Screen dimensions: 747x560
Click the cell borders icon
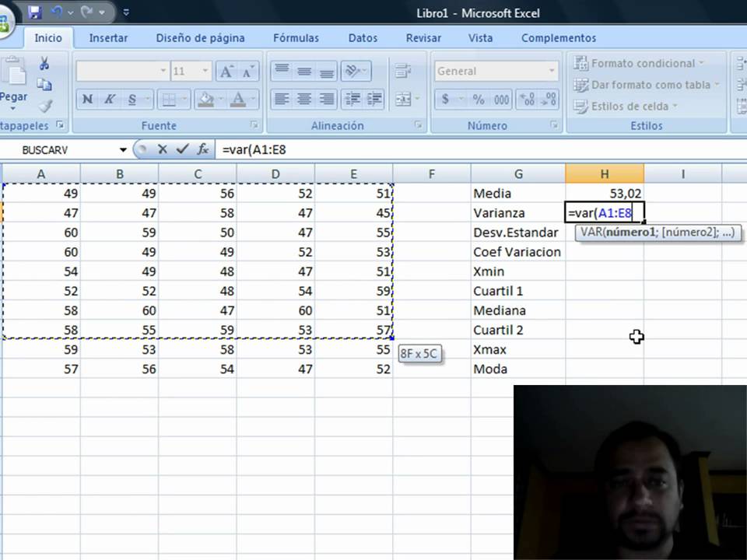point(169,99)
